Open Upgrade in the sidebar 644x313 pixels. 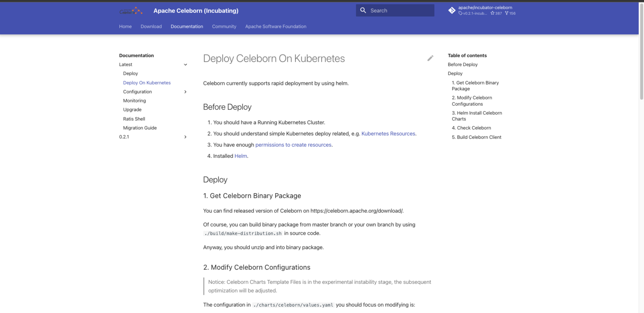click(x=132, y=110)
